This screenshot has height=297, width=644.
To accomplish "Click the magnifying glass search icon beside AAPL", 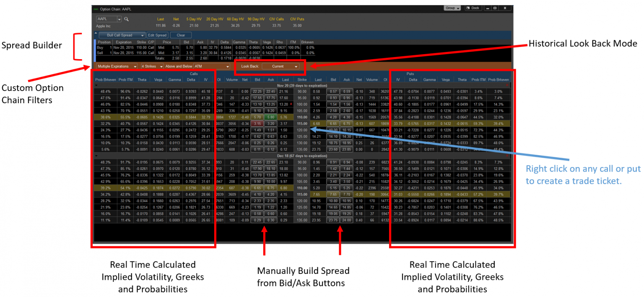I will tap(126, 19).
